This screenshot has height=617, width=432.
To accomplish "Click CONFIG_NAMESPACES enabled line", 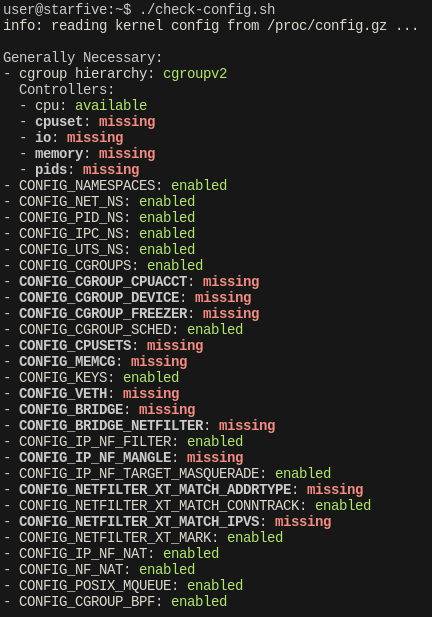I will [x=115, y=185].
